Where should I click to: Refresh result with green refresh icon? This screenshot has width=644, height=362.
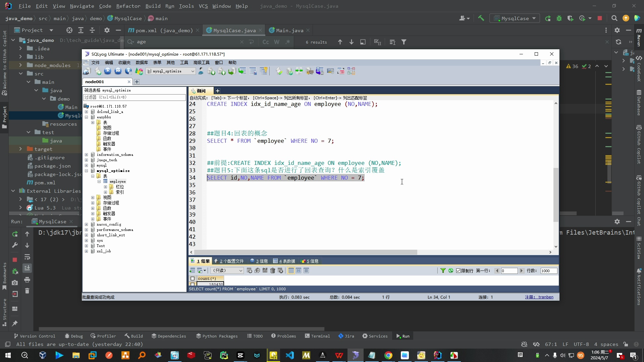coord(451,270)
